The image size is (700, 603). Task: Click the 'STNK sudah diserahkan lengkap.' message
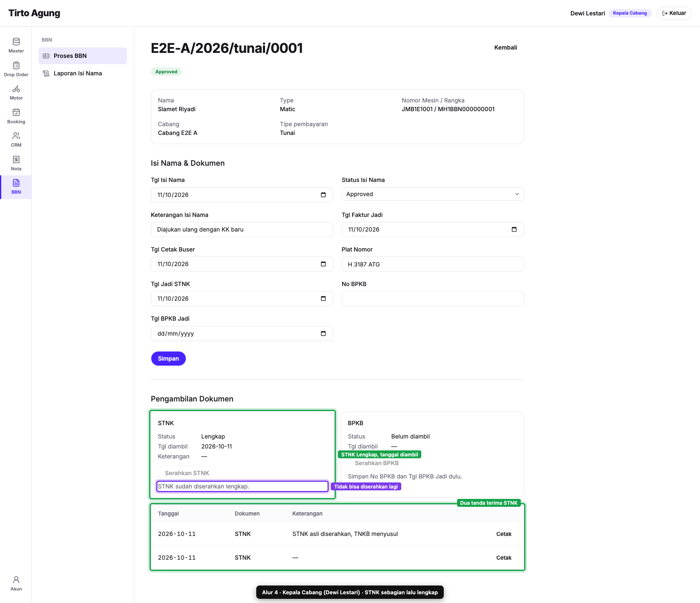pyautogui.click(x=203, y=486)
